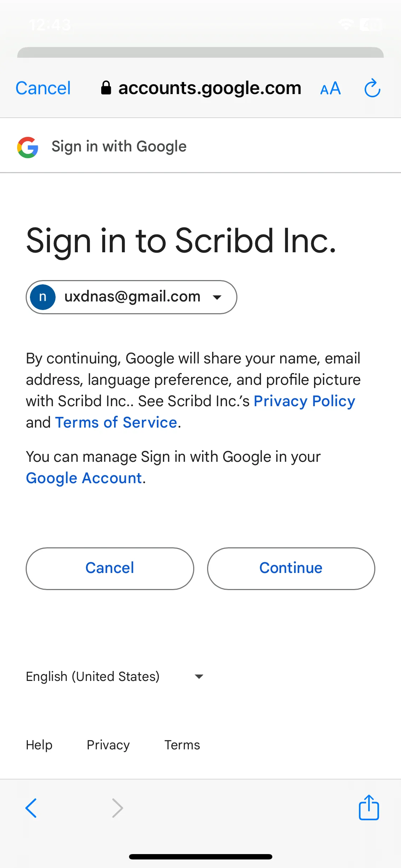Tap the Cancel button beside Continue

pos(110,568)
